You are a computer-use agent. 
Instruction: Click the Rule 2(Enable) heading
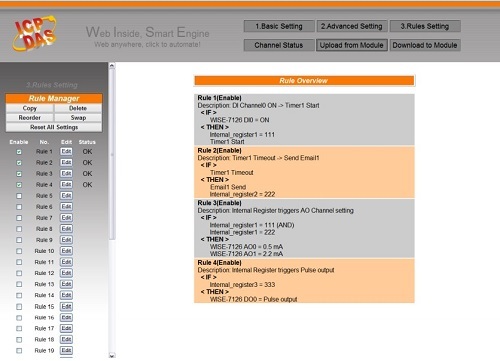pos(219,150)
